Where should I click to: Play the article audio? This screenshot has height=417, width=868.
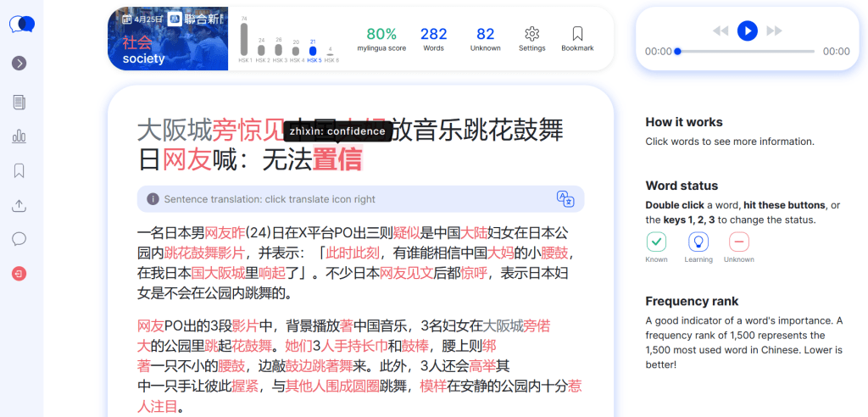747,31
